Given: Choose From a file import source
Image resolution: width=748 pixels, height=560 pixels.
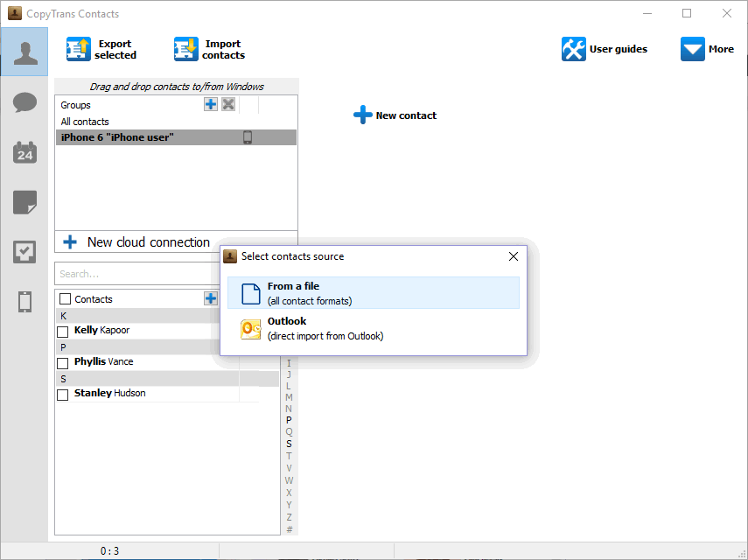Looking at the screenshot, I should [x=374, y=293].
